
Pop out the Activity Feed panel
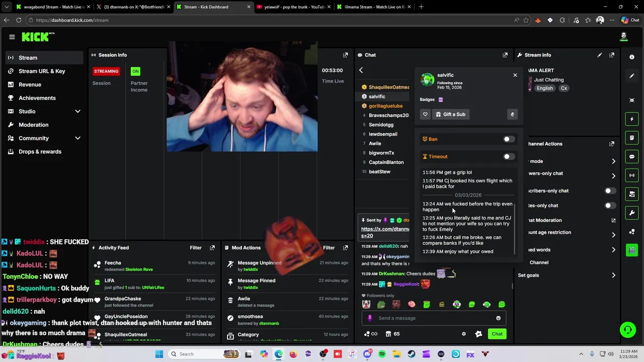pos(212,247)
